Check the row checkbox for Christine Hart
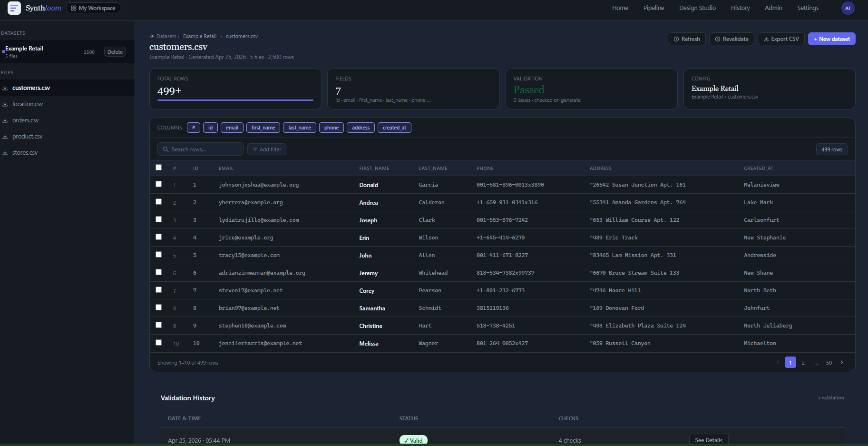This screenshot has height=446, width=868. pyautogui.click(x=159, y=325)
